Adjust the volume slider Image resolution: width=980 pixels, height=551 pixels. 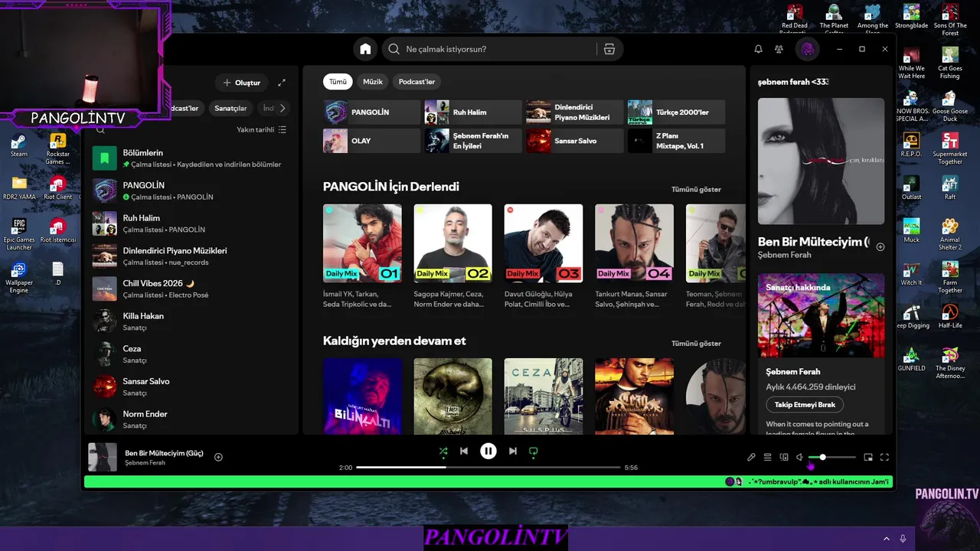pyautogui.click(x=832, y=457)
